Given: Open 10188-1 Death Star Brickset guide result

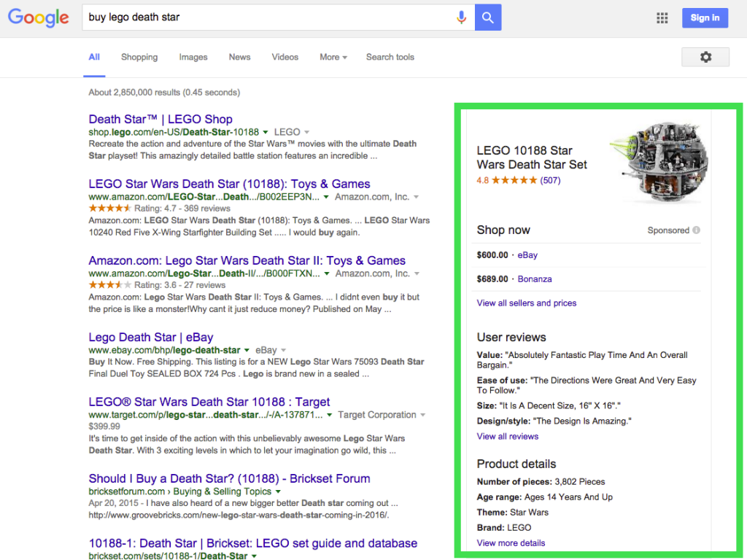Looking at the screenshot, I should (x=253, y=543).
